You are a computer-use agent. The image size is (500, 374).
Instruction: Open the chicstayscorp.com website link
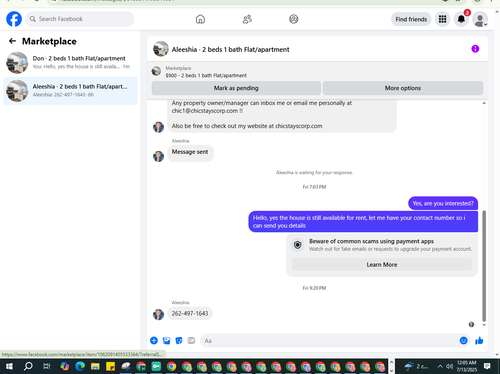298,126
